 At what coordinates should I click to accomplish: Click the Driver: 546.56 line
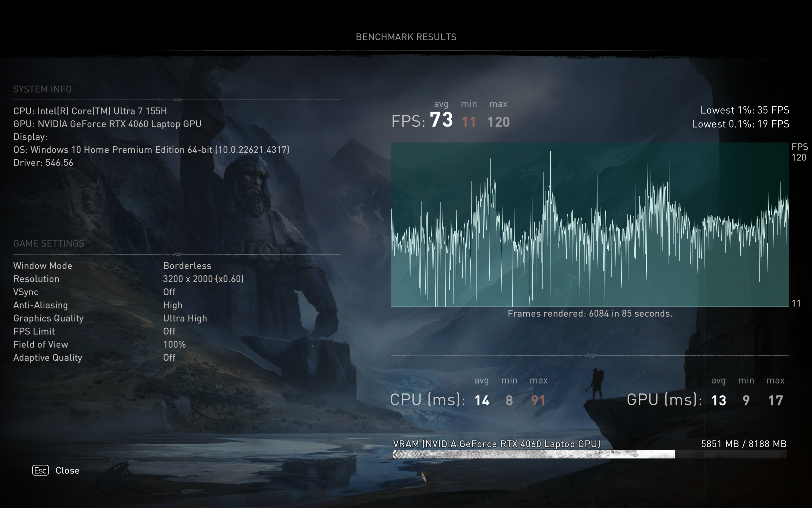coord(43,163)
